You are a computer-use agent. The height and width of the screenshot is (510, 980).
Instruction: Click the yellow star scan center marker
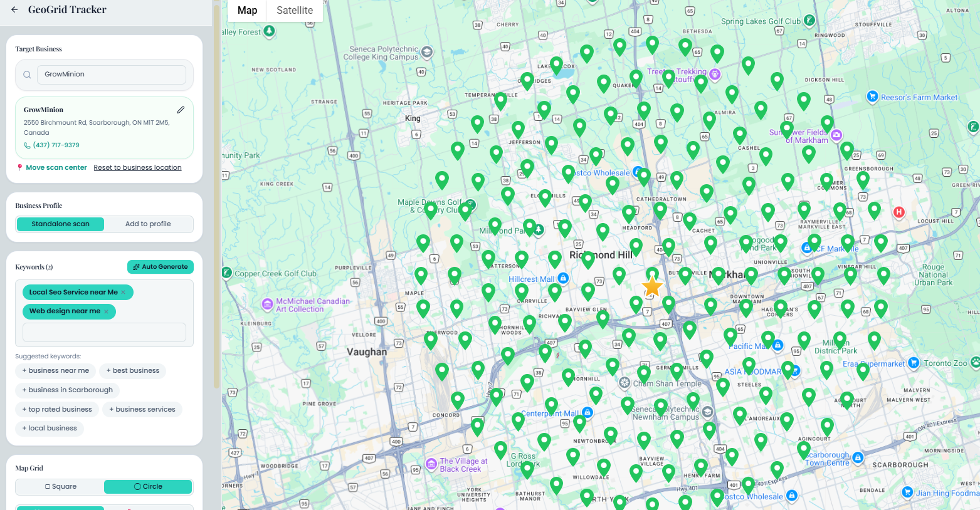pos(652,286)
